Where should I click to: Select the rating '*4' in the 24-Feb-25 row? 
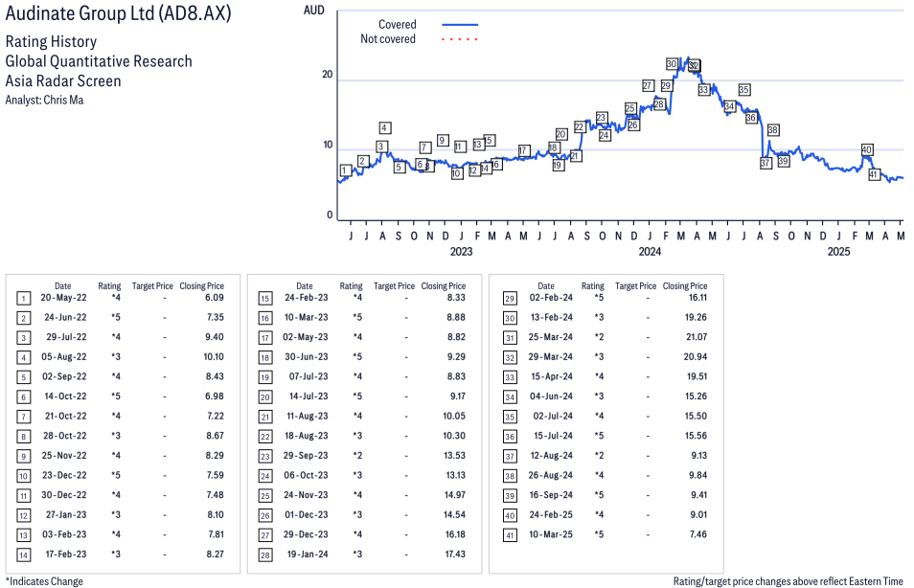599,514
